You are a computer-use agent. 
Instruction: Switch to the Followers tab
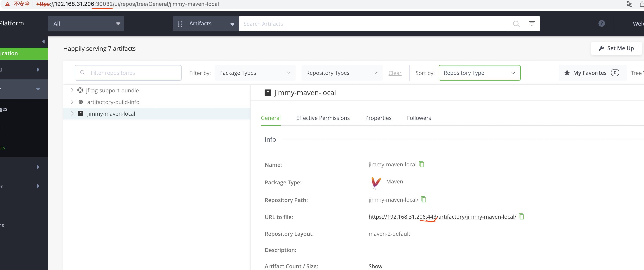pyautogui.click(x=419, y=118)
